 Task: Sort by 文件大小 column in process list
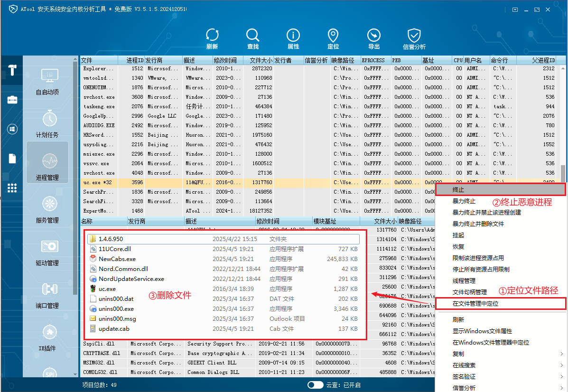258,60
